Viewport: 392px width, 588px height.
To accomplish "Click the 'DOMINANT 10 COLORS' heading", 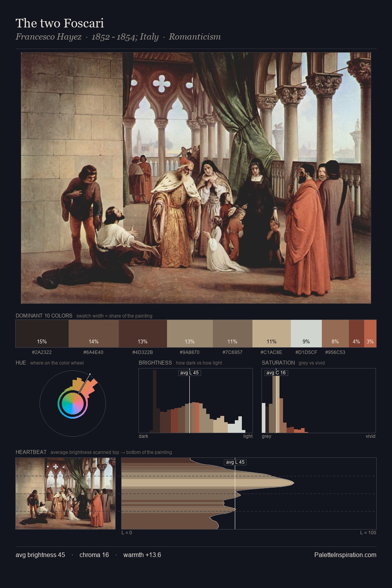I will coord(44,316).
